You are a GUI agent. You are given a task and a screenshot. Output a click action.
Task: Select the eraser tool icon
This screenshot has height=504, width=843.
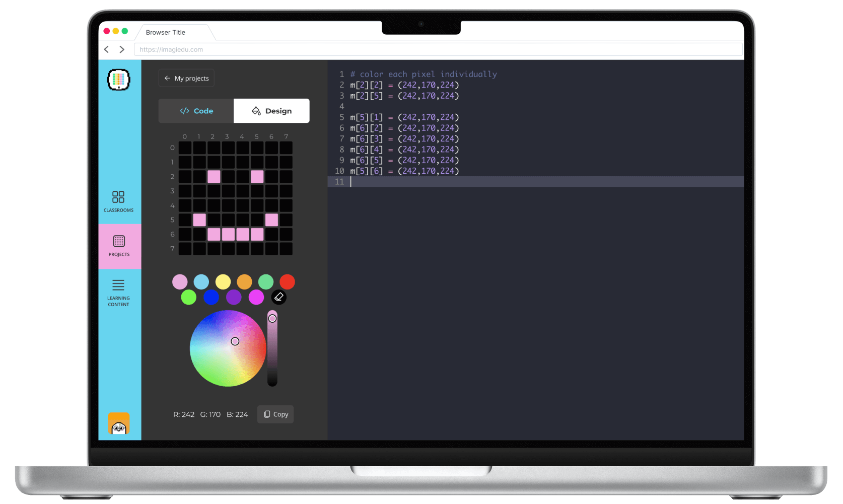tap(279, 297)
